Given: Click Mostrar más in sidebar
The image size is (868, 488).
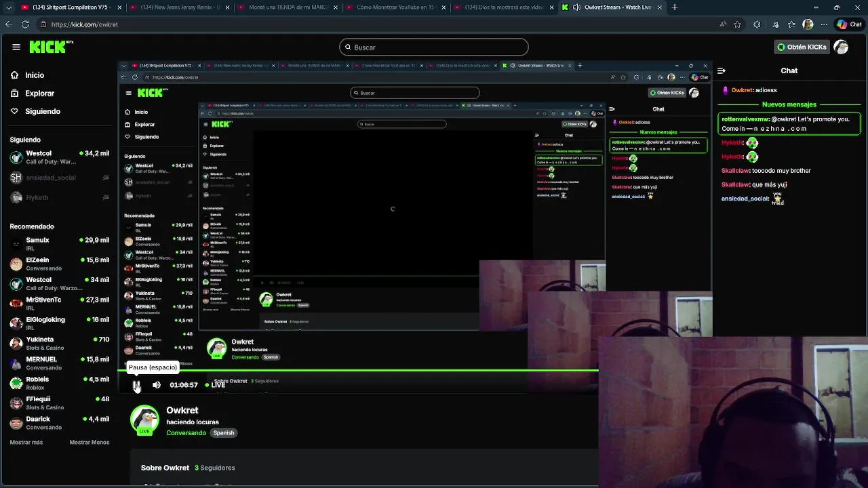Looking at the screenshot, I should (26, 443).
